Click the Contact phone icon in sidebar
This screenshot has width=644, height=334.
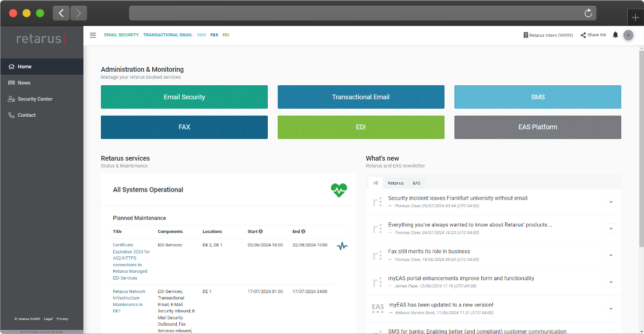coord(12,115)
